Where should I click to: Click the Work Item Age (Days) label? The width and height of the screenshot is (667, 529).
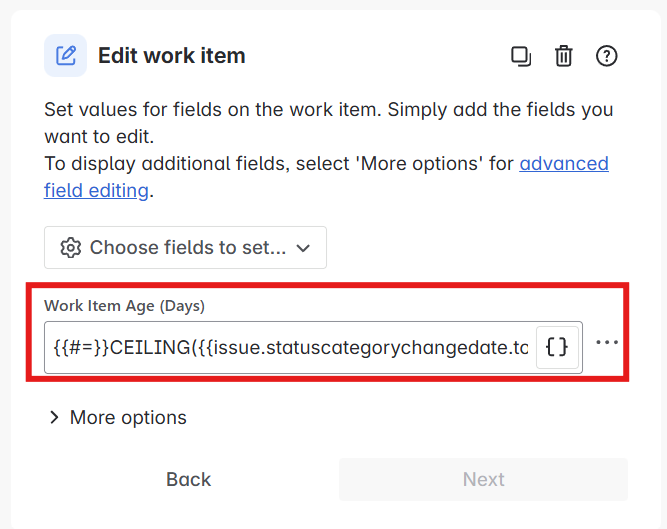click(125, 306)
